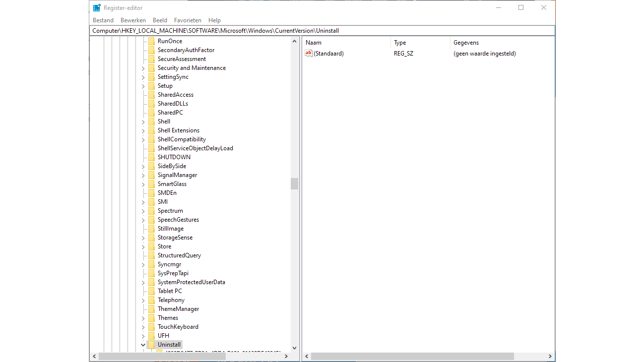The image size is (644, 362).
Task: Expand the SMI key
Action: click(143, 202)
